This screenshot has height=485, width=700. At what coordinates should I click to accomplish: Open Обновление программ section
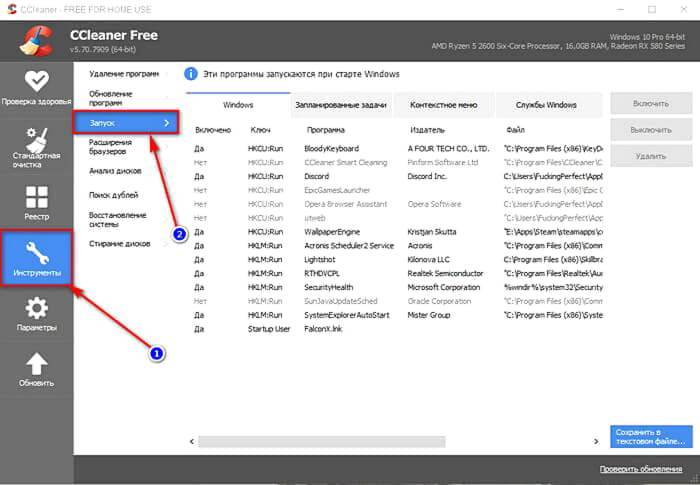pos(111,98)
